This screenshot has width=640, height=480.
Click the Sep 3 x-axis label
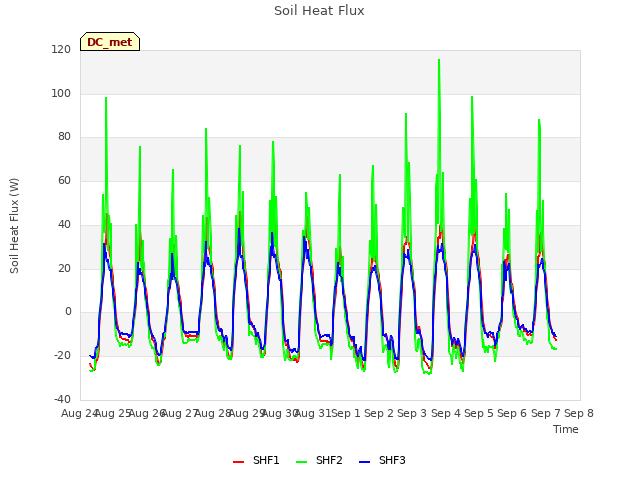pos(412,413)
